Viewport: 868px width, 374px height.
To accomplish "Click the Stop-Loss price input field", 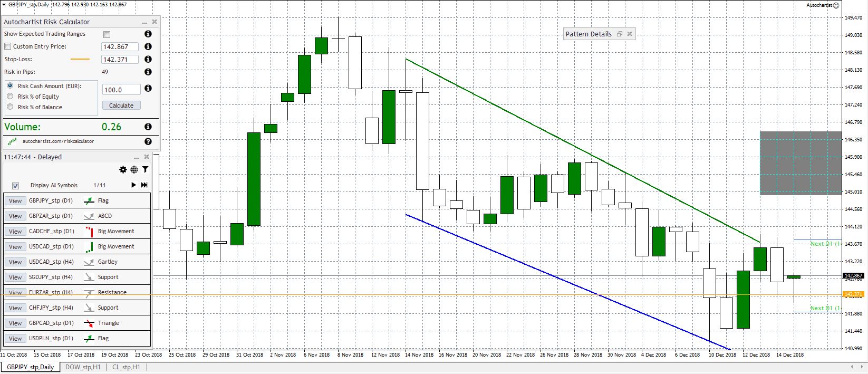I will pos(120,60).
